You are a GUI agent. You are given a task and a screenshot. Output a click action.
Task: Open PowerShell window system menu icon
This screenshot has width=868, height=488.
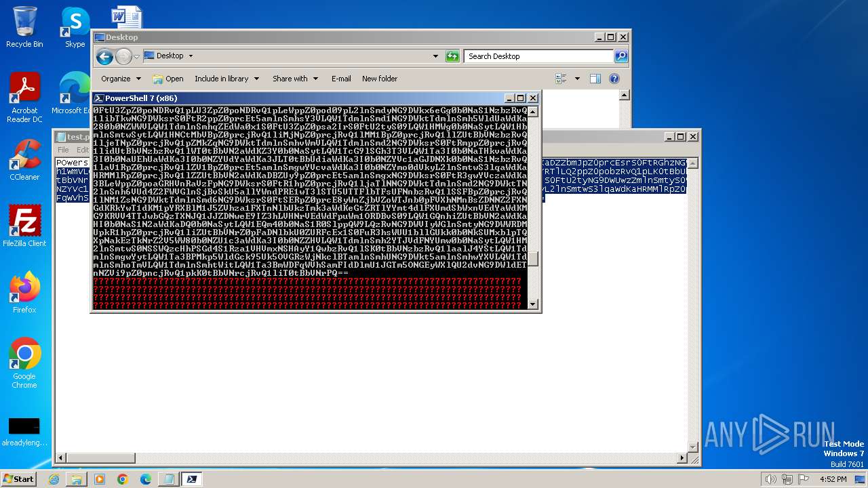click(98, 98)
